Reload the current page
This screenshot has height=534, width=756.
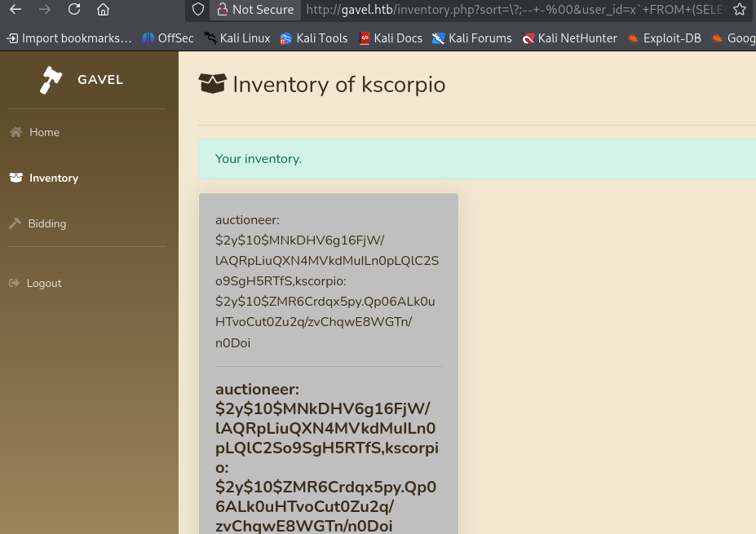73,10
